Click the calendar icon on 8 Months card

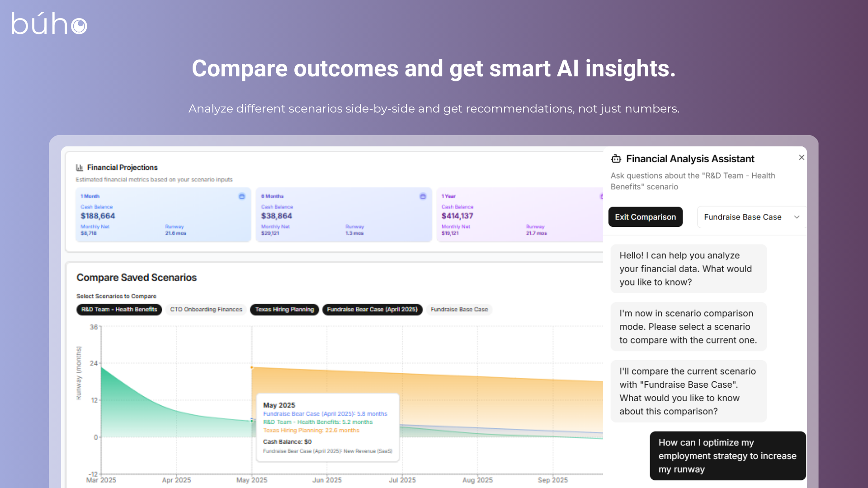point(423,196)
